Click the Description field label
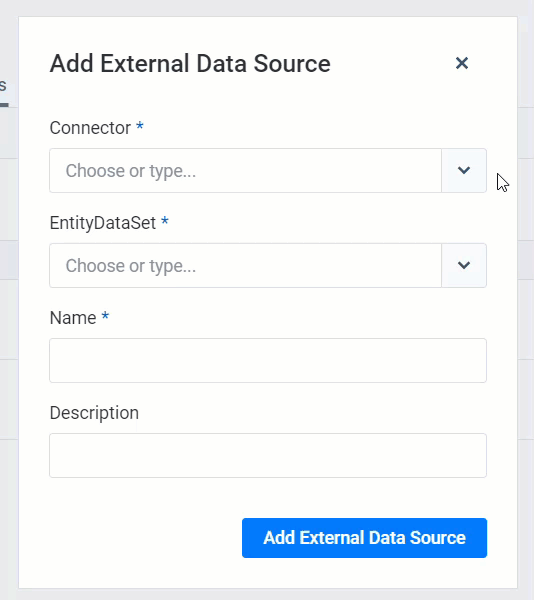This screenshot has width=534, height=600. (x=94, y=413)
